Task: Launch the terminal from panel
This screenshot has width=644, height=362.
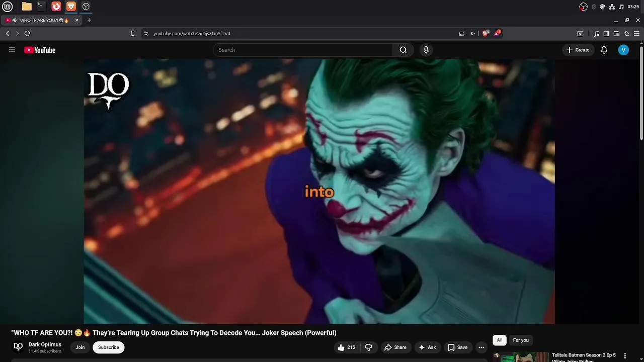Action: (41, 7)
